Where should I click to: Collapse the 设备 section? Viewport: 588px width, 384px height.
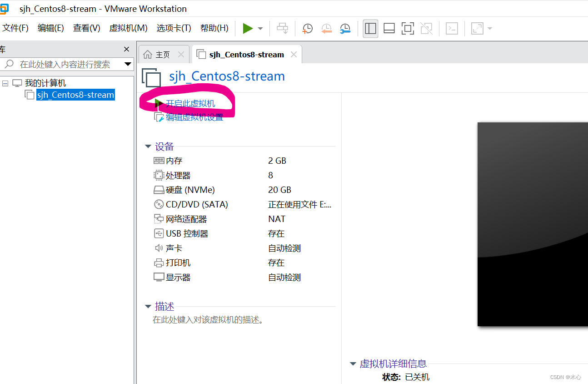(148, 147)
